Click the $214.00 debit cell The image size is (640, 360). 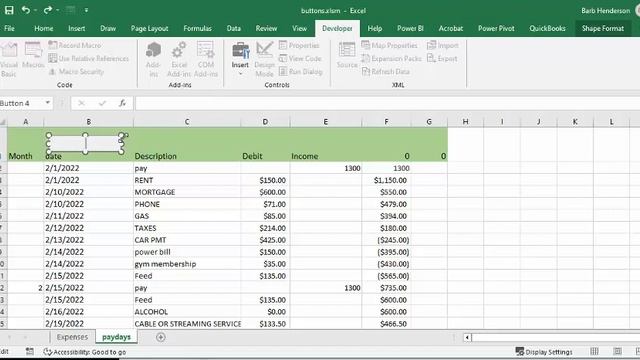(265, 228)
